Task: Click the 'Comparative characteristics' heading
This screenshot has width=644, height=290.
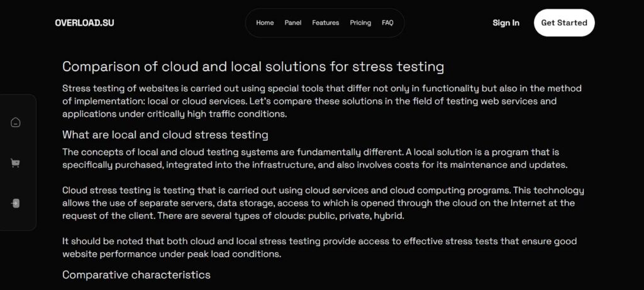Action: tap(136, 274)
